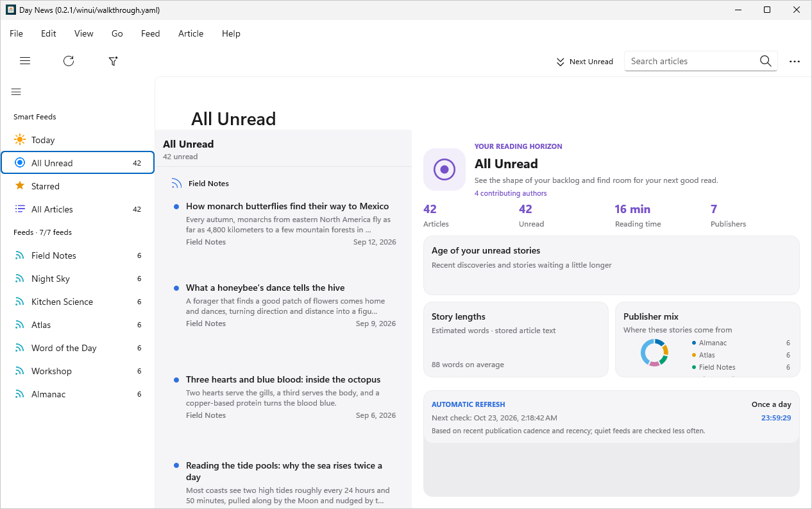Screen dimensions: 812x509
Task: Select the Today smart feed
Action: [x=78, y=140]
